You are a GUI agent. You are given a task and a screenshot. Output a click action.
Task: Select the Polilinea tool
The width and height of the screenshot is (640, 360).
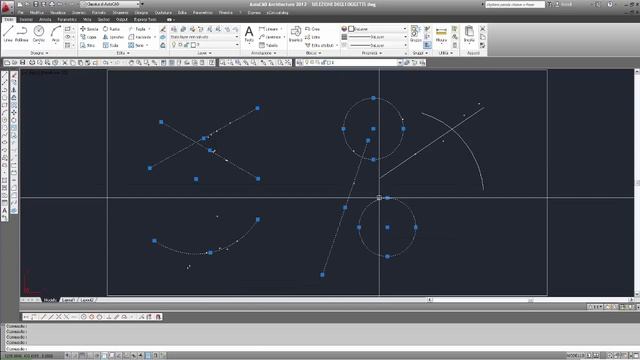pos(22,33)
